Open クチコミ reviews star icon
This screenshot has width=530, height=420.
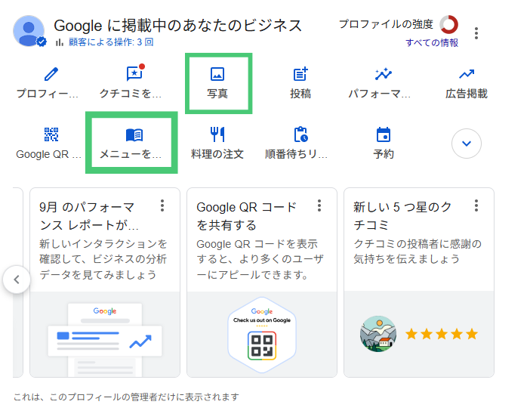click(134, 74)
